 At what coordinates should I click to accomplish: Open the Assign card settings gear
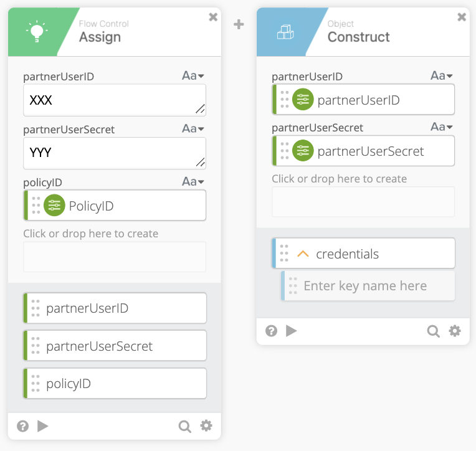[206, 425]
